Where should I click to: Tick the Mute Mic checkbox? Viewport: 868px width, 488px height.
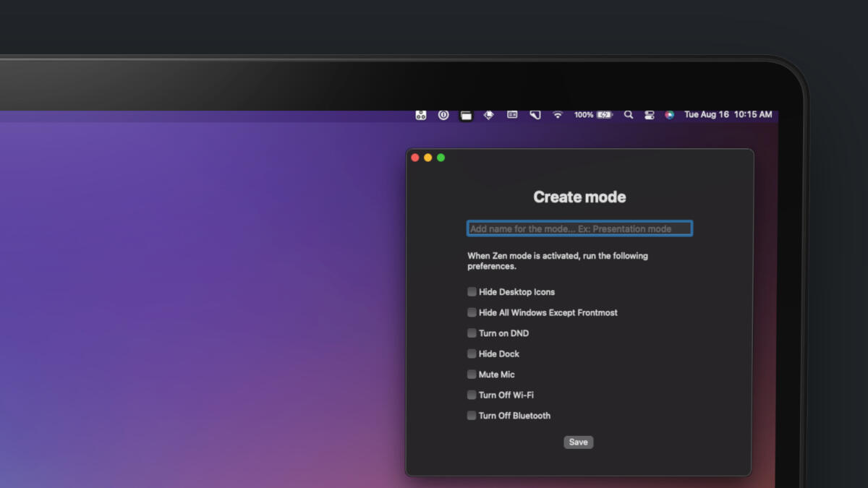(472, 374)
